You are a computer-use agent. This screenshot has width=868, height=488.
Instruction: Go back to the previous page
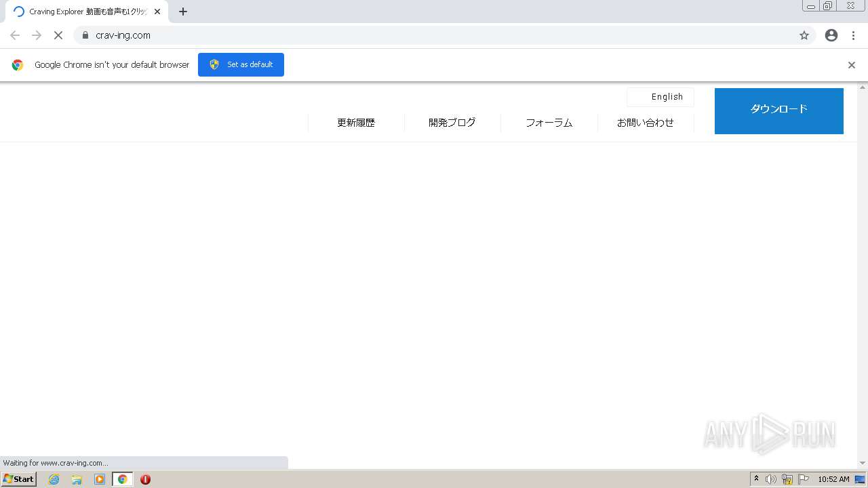(15, 35)
